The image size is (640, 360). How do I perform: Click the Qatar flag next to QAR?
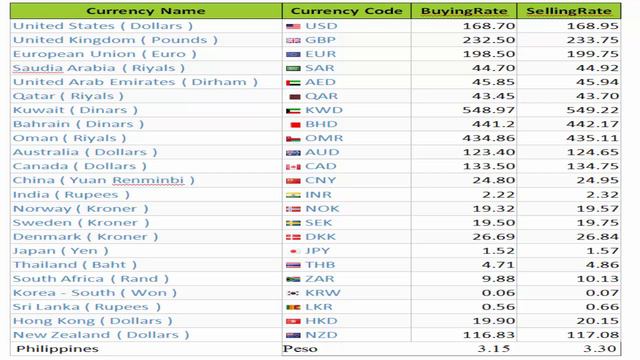click(295, 97)
